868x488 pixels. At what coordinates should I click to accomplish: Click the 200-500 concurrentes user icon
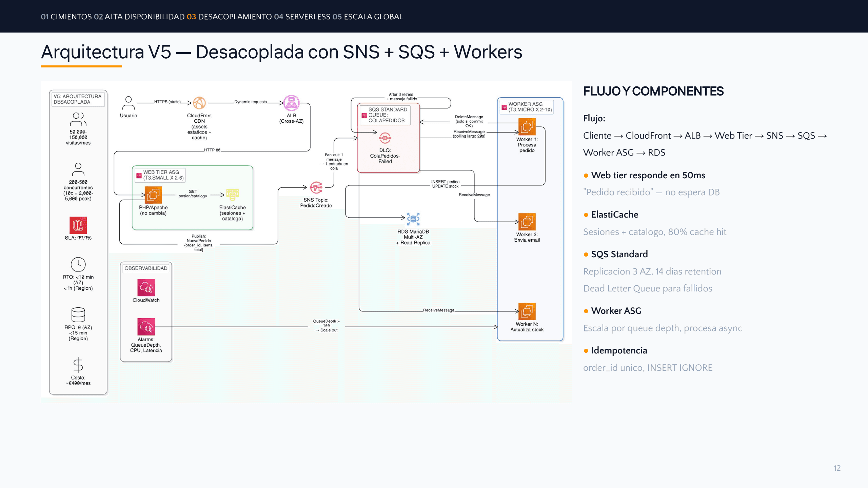tap(78, 169)
